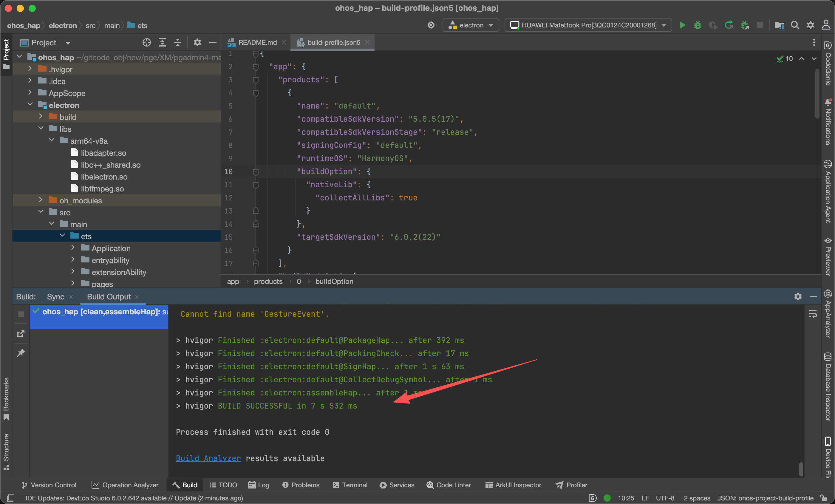Open the Project Structure icon

(779, 25)
